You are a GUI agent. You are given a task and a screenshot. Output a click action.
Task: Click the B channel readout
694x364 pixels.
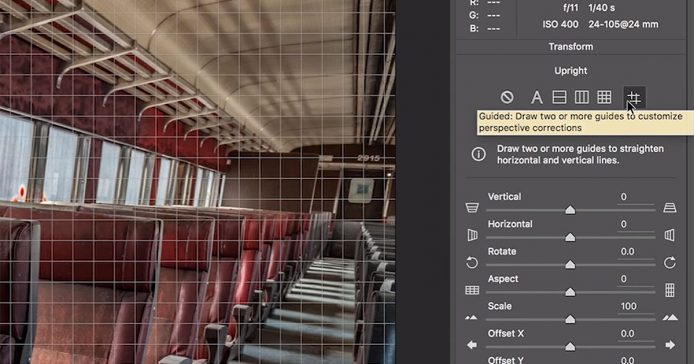click(485, 28)
